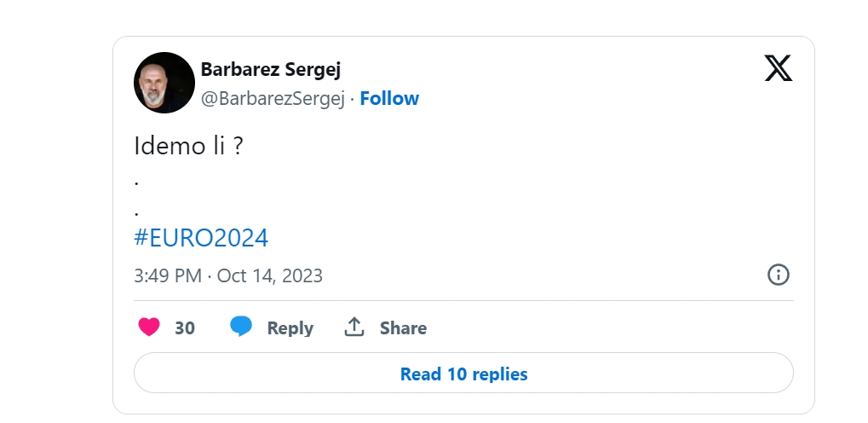Click the X logo icon
Viewport: 868px width, 423px height.
click(779, 68)
